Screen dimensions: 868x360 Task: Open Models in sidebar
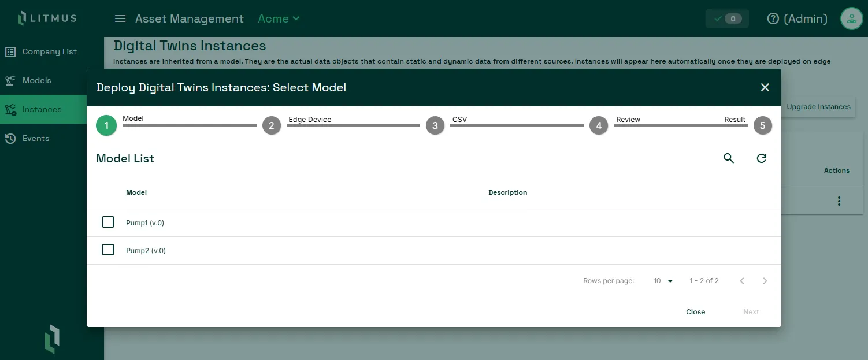click(37, 80)
